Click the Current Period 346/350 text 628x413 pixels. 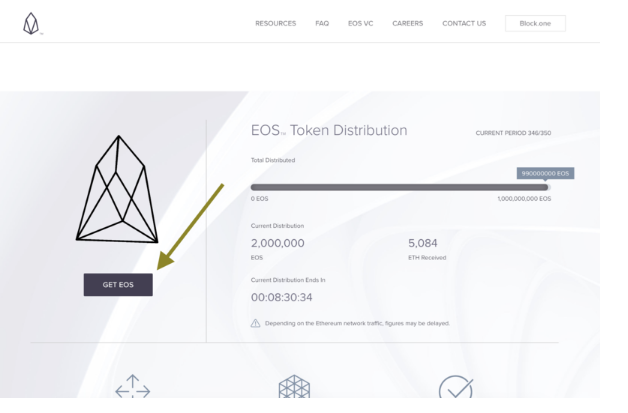coord(514,133)
